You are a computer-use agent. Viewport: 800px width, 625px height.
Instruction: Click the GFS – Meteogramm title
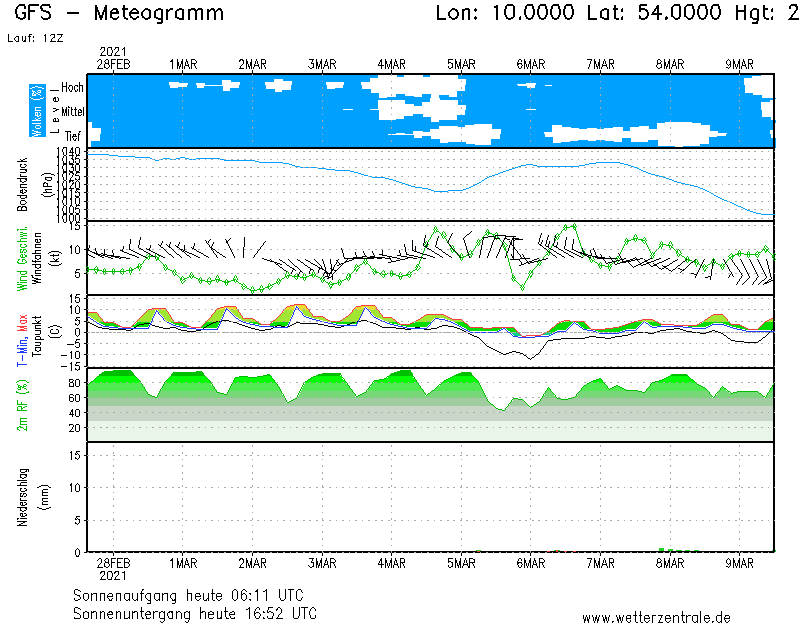[x=118, y=13]
